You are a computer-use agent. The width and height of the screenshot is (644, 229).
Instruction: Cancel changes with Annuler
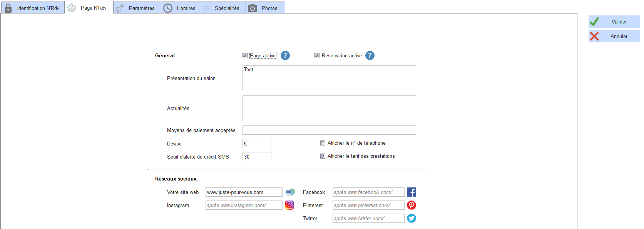[x=614, y=36]
